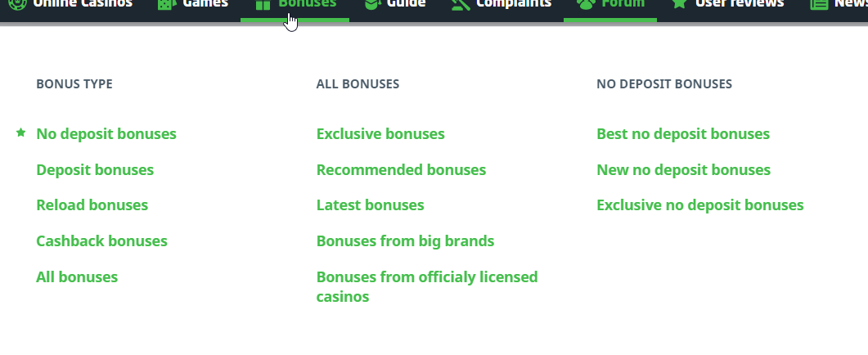Click the Forum people icon
Screen dimensions: 868x355
click(x=585, y=3)
